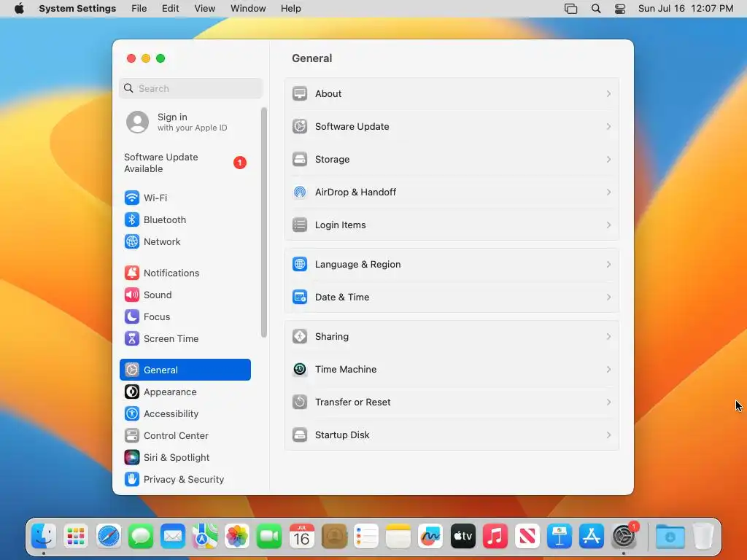Screen dimensions: 747x560
Task: Click the 'Time Machine' row label
Action: [345, 370]
